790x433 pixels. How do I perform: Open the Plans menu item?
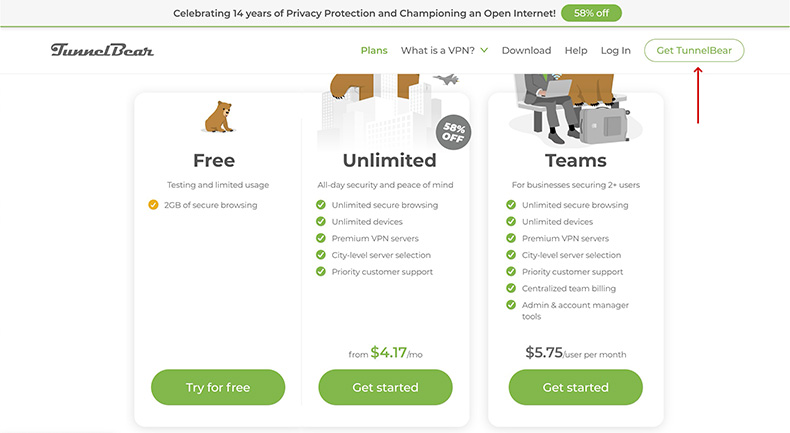pos(374,50)
